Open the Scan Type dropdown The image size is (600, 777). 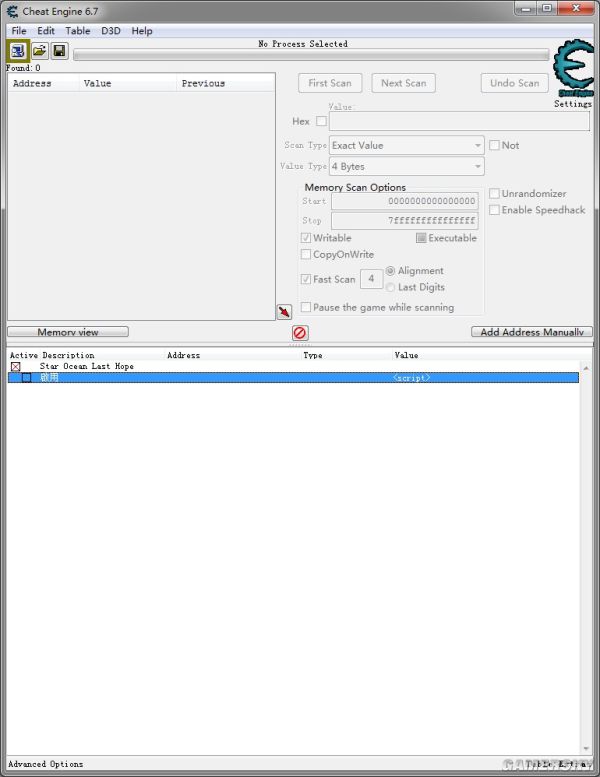(407, 145)
